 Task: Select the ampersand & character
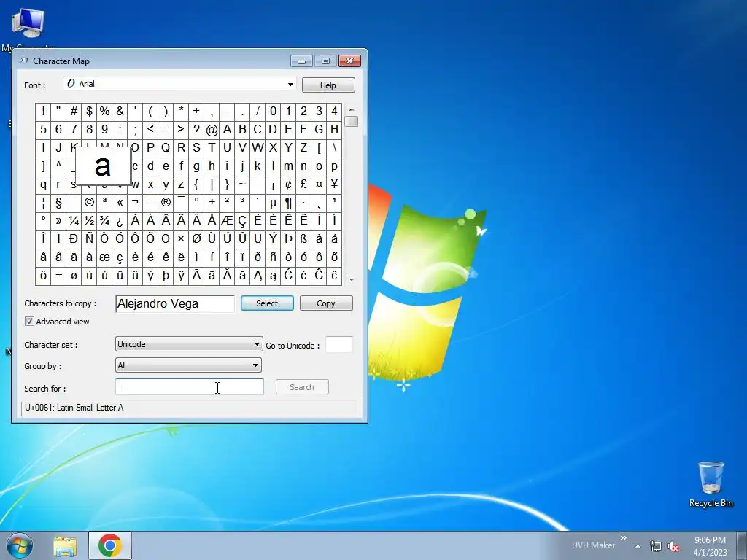click(x=120, y=112)
